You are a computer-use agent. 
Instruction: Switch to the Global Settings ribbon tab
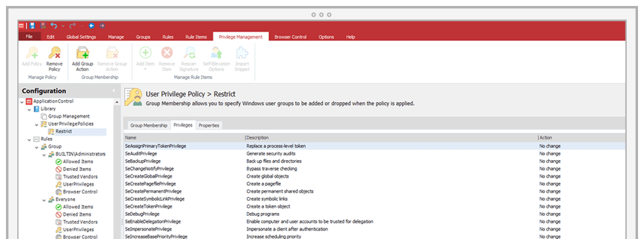point(81,37)
